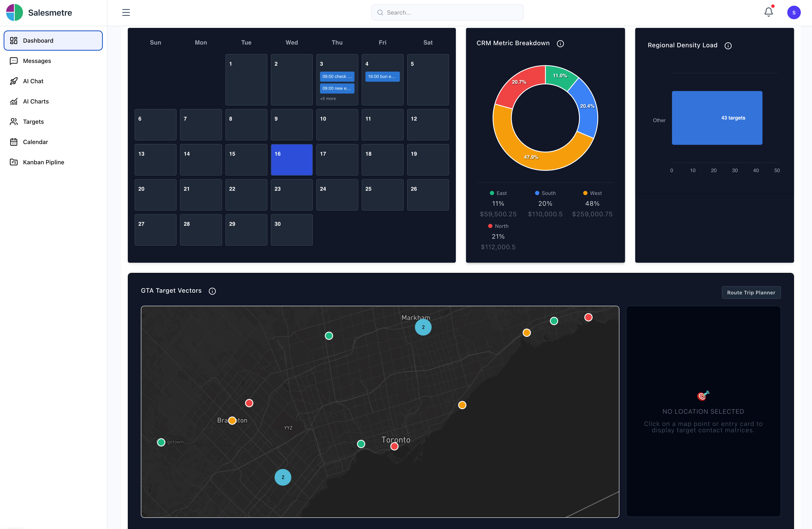Toggle the West legend entry
812x529 pixels.
592,193
